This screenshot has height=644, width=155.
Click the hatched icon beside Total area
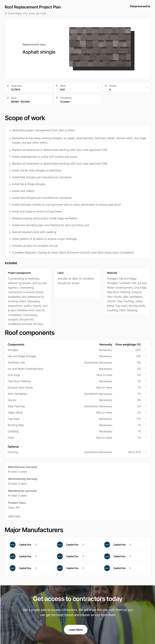point(8,86)
